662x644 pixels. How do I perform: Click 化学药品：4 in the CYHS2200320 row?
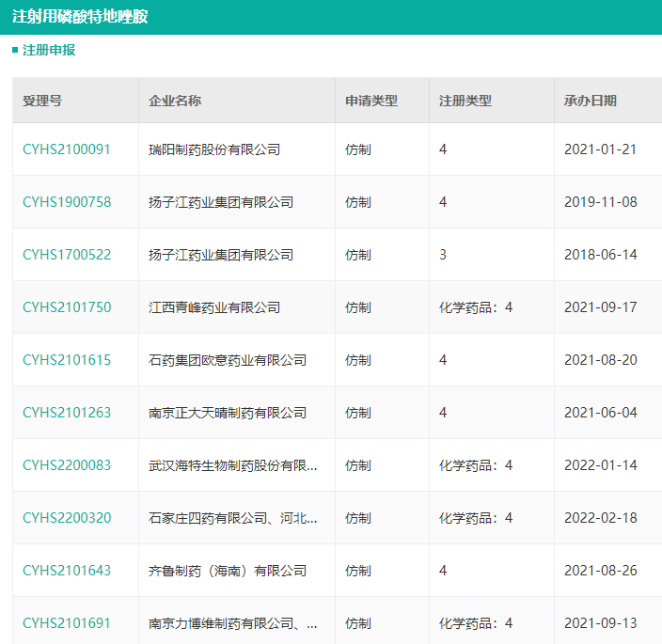[x=476, y=518]
